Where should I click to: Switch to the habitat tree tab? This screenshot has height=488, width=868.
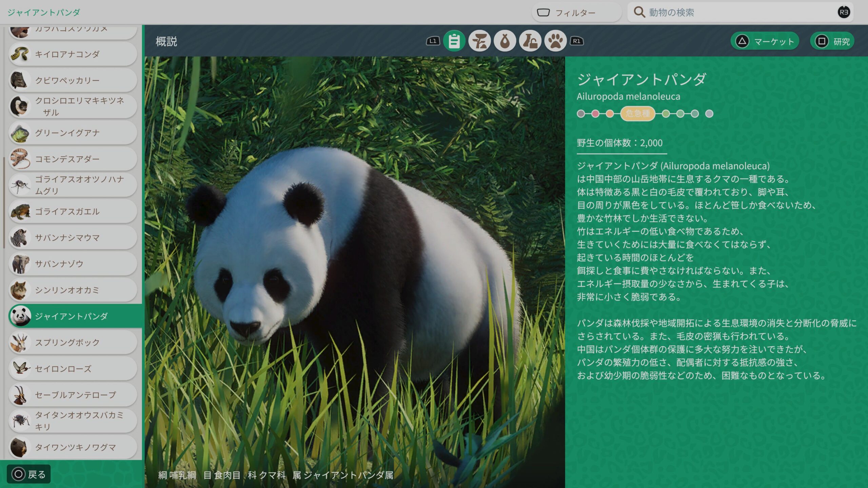pyautogui.click(x=479, y=41)
